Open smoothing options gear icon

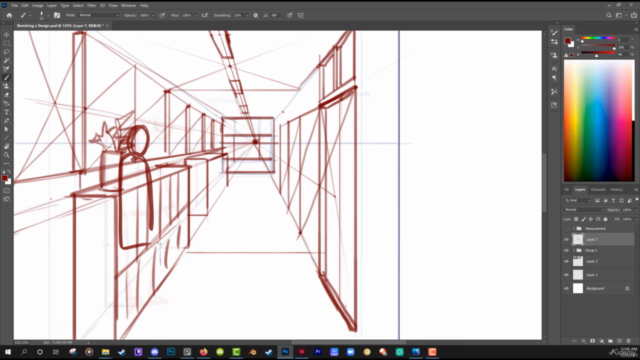[256, 16]
